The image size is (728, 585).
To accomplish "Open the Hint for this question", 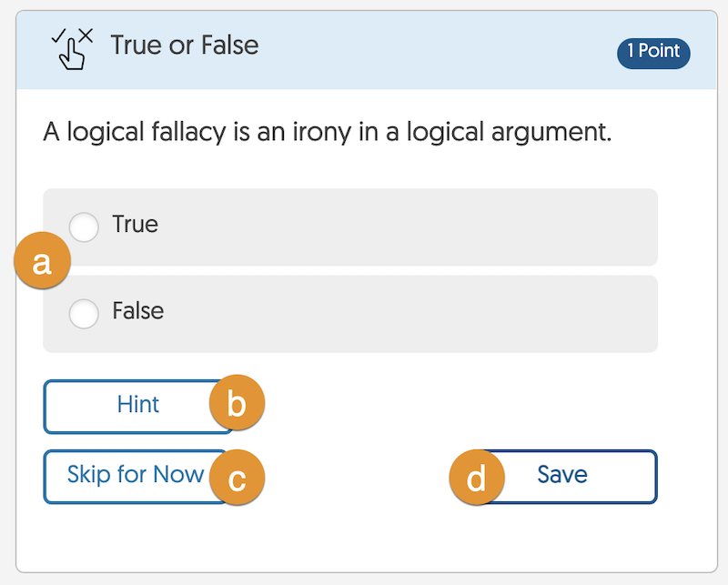I will 136,405.
